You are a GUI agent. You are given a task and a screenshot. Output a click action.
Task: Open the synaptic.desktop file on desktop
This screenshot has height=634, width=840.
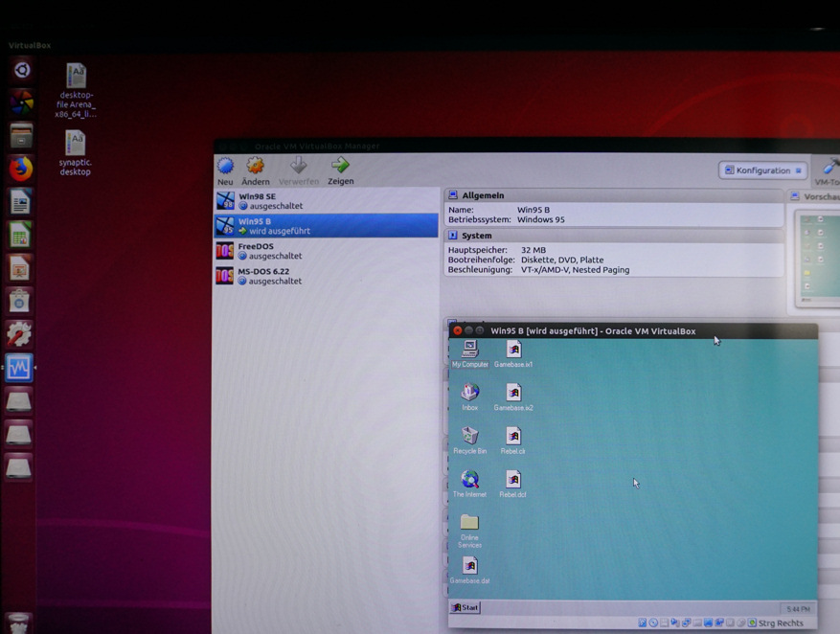75,144
